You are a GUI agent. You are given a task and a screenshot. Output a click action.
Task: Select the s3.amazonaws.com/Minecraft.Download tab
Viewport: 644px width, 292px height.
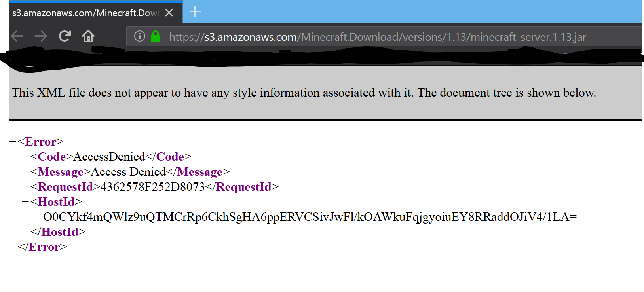pos(85,13)
